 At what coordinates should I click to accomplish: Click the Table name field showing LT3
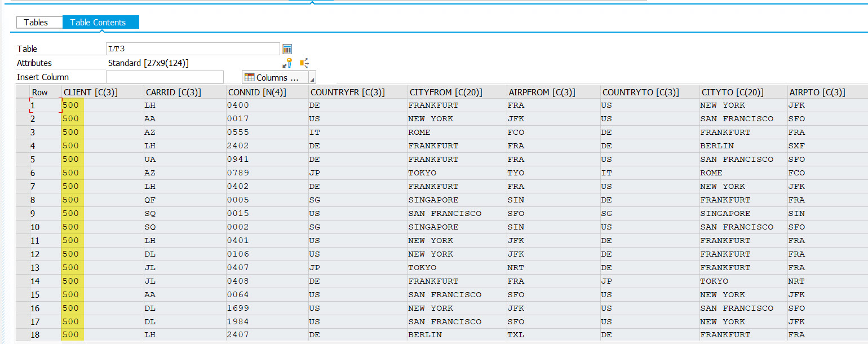(193, 48)
